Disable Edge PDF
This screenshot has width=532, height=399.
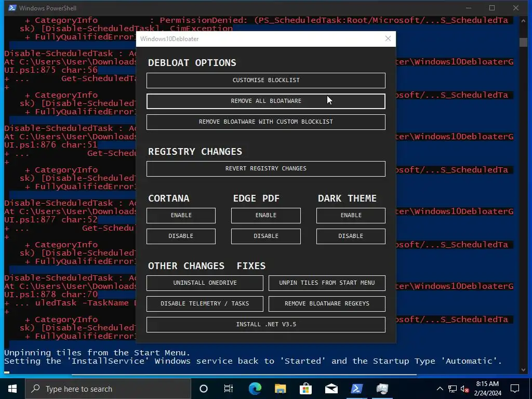coord(265,236)
